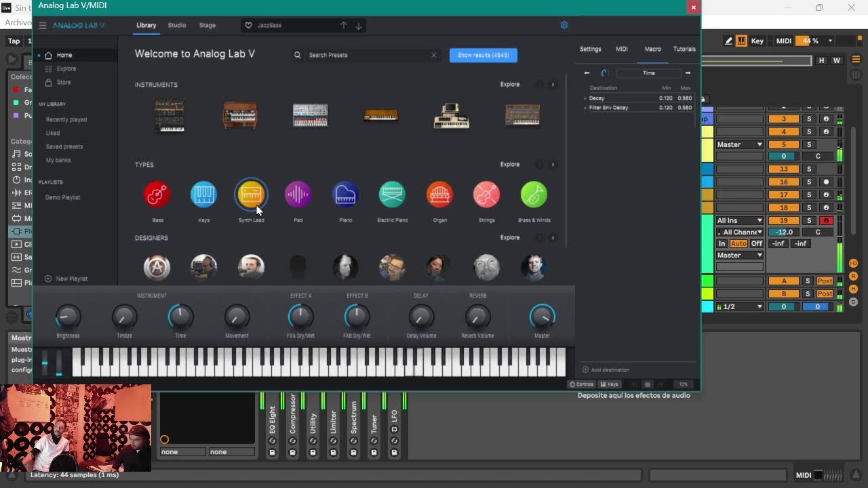Open Master output dropdown below Auto button

pyautogui.click(x=740, y=255)
